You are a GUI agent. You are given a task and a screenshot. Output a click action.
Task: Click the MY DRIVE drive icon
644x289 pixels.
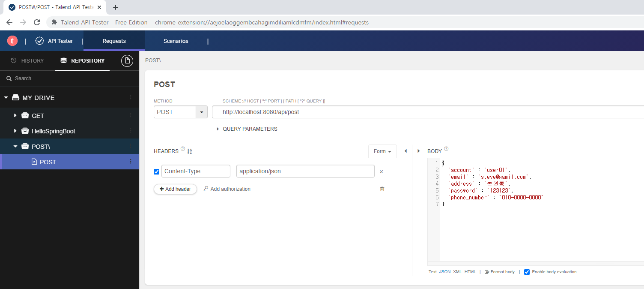[x=15, y=97]
